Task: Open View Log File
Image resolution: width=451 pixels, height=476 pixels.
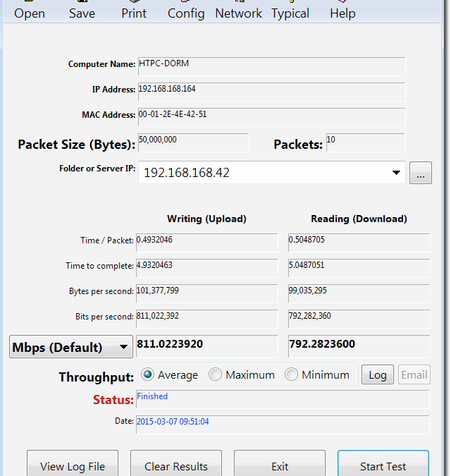Action: click(x=73, y=465)
